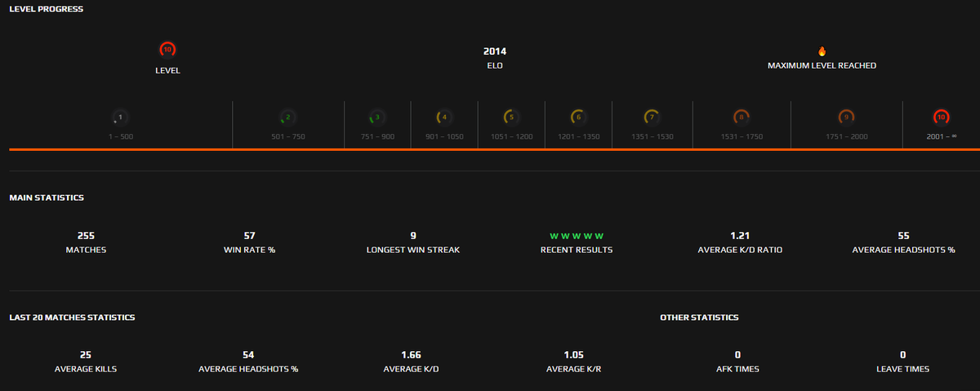Click the flame icon above Maximum Level Reached
Viewport: 980px width, 391px height.
point(822,51)
